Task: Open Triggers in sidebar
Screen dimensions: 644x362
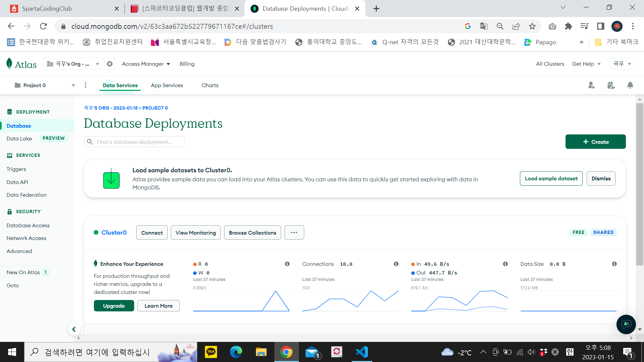Action: pos(16,169)
